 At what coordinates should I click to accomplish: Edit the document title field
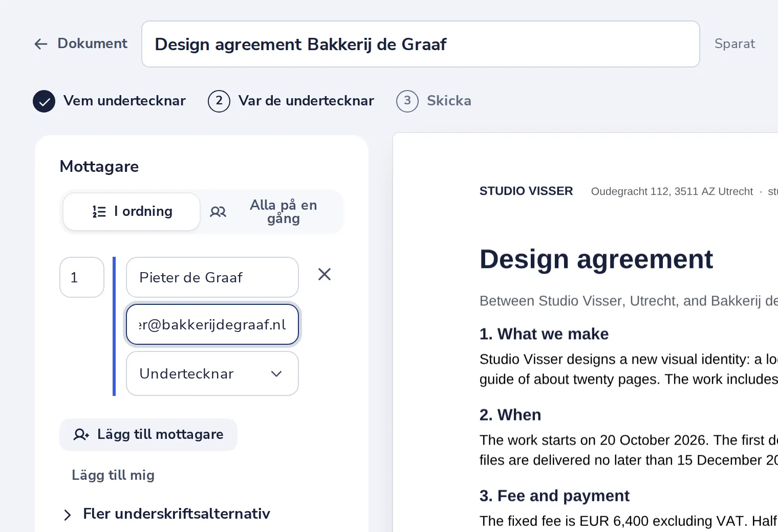tap(421, 44)
